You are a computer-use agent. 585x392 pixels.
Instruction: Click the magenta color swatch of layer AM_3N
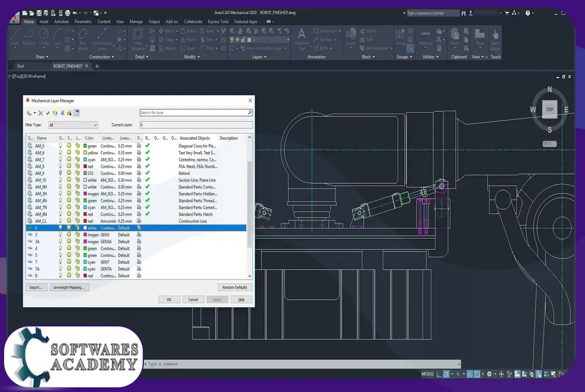pos(85,194)
